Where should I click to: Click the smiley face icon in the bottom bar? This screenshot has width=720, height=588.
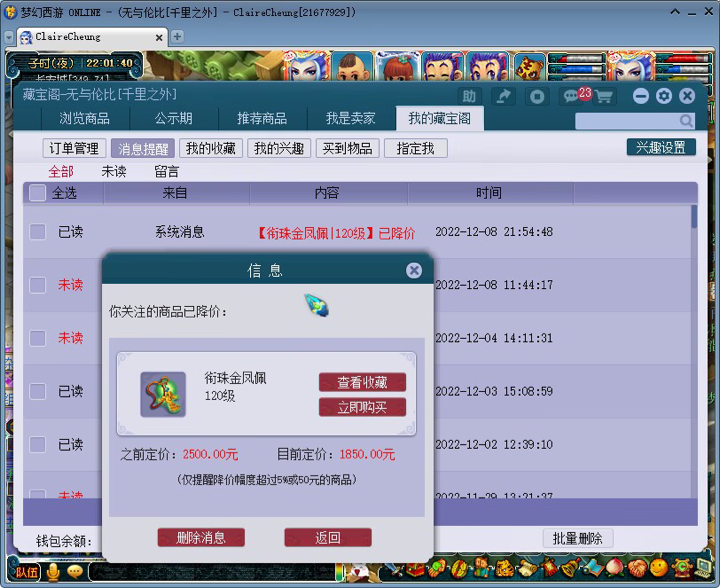(659, 568)
